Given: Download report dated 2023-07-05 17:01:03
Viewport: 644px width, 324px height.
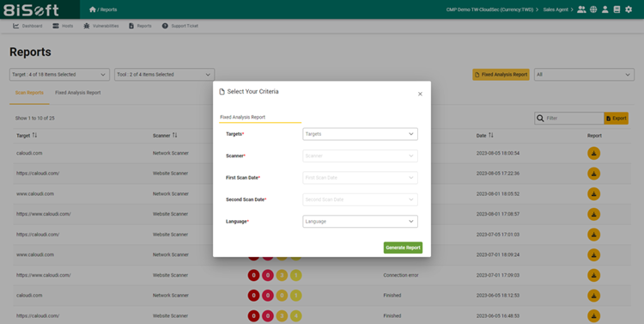Looking at the screenshot, I should click(593, 235).
